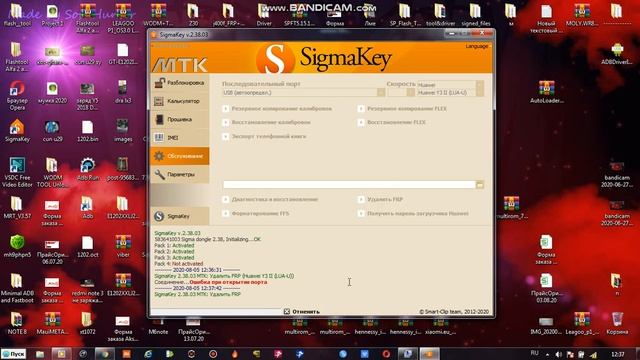Click the firmware file path field

pyautogui.click(x=349, y=185)
